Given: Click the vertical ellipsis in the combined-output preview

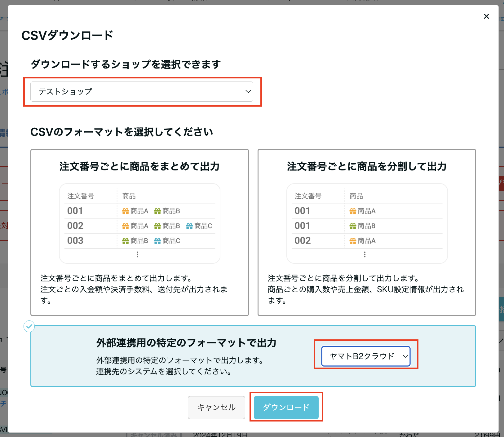Looking at the screenshot, I should tap(137, 254).
